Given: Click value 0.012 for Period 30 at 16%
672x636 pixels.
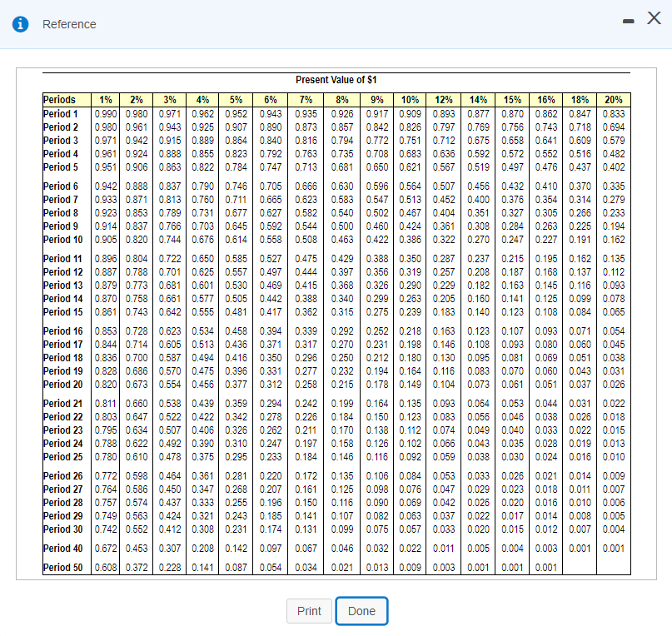Looking at the screenshot, I should pyautogui.click(x=546, y=529).
